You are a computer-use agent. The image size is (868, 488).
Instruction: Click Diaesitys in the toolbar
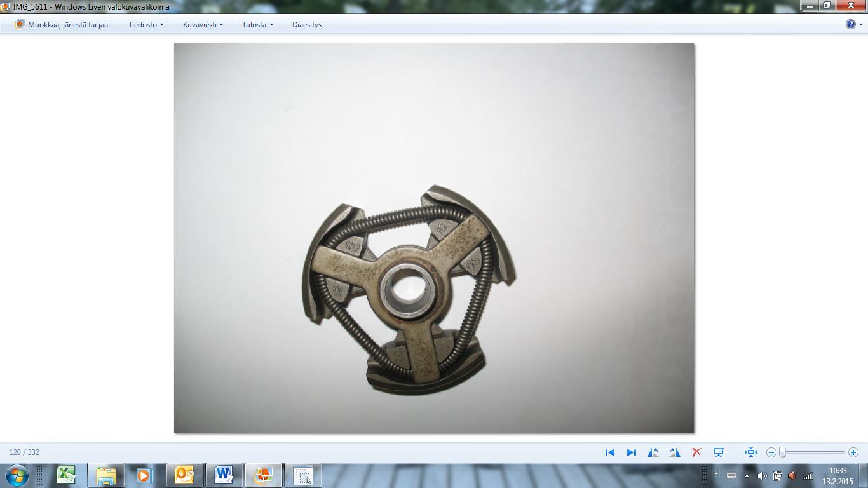click(x=307, y=25)
